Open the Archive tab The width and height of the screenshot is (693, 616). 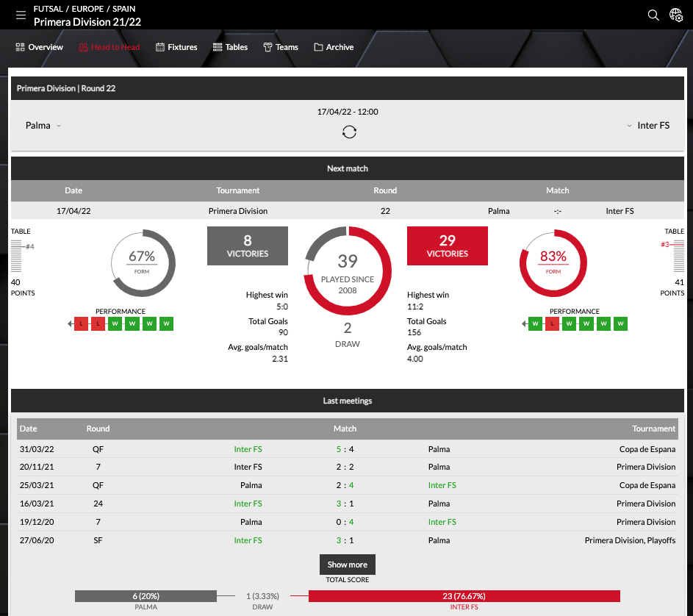(x=334, y=47)
